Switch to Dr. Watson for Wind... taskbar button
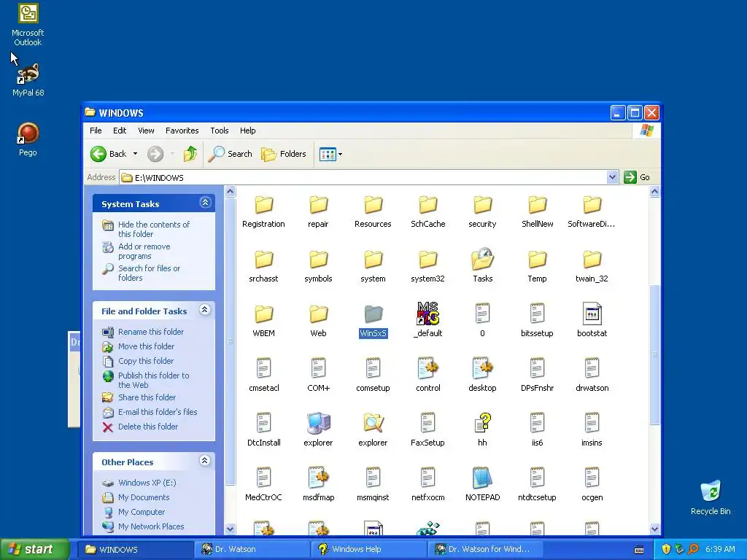This screenshot has width=747, height=560. 485,549
